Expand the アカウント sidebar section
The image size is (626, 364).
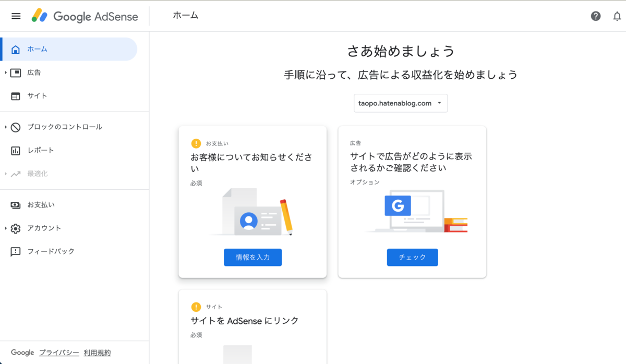point(5,228)
